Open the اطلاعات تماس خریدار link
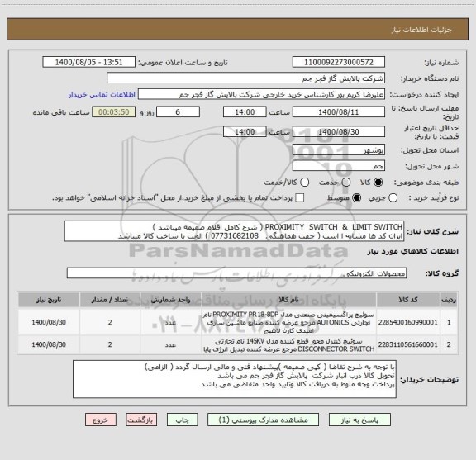 (102, 95)
